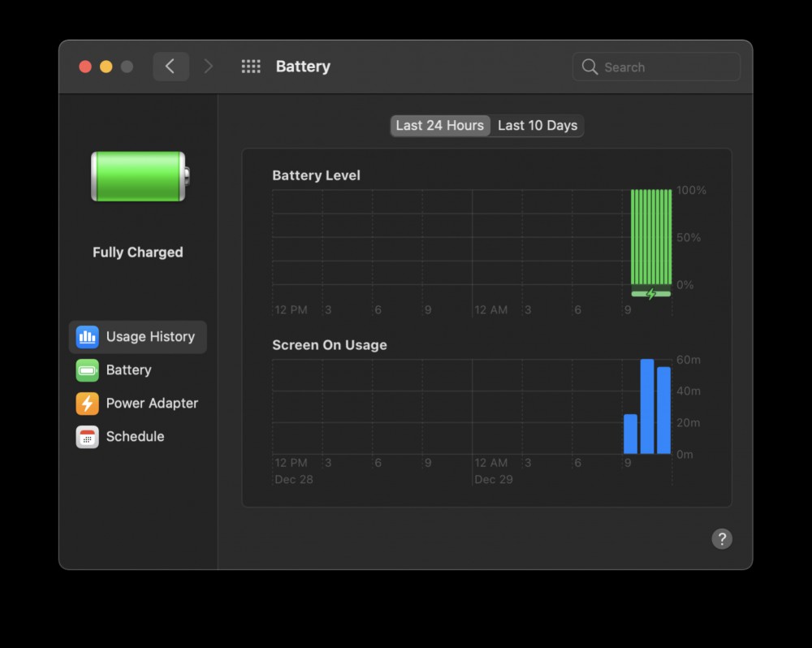Switch to Last 24 Hours tab
The width and height of the screenshot is (812, 648).
tap(439, 125)
